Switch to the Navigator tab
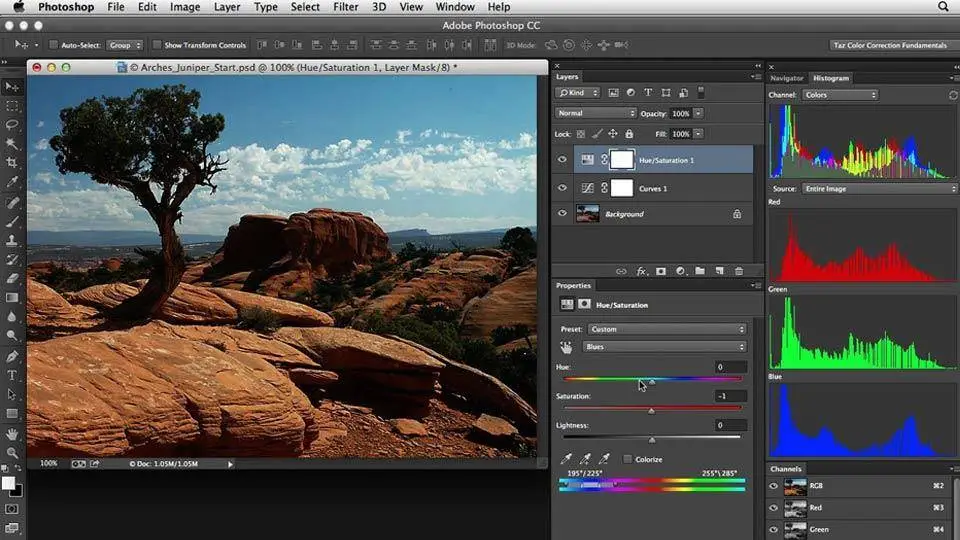 pyautogui.click(x=786, y=78)
